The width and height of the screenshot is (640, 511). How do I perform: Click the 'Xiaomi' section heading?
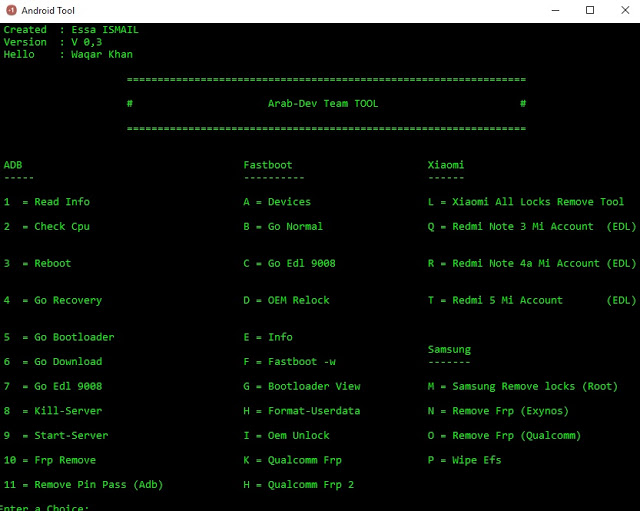coord(446,165)
